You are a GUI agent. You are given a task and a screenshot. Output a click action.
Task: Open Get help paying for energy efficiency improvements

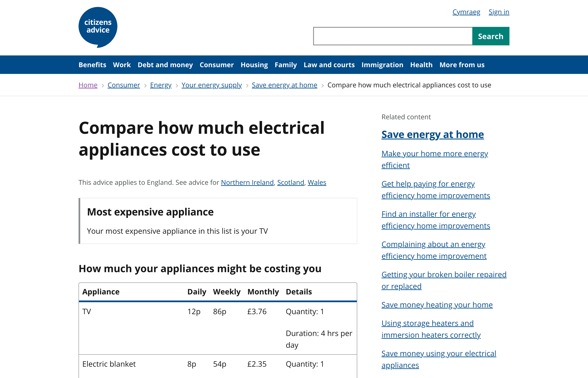coord(436,189)
